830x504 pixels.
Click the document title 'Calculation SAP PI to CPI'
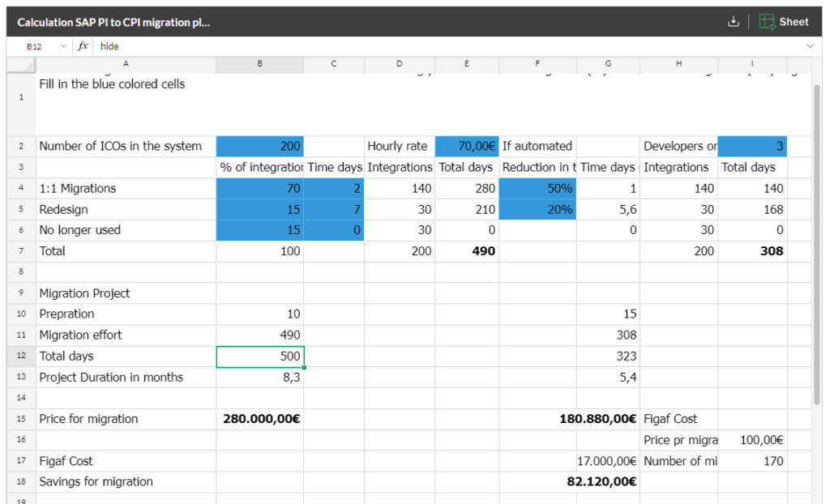[x=113, y=22]
